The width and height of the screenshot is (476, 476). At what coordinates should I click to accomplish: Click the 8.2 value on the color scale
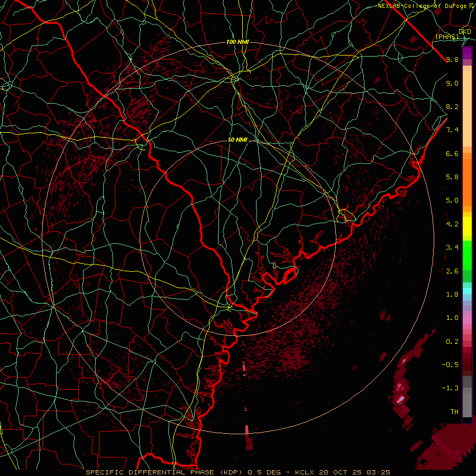452,106
